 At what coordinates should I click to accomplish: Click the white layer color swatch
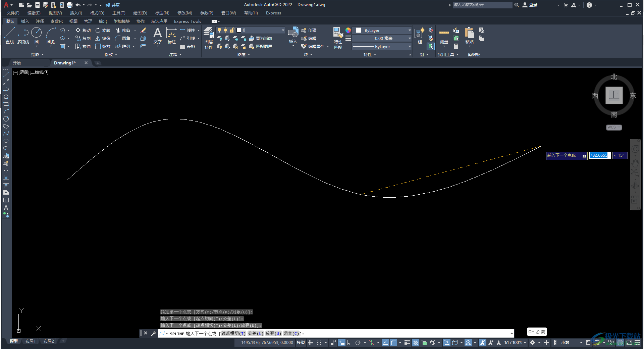[239, 30]
